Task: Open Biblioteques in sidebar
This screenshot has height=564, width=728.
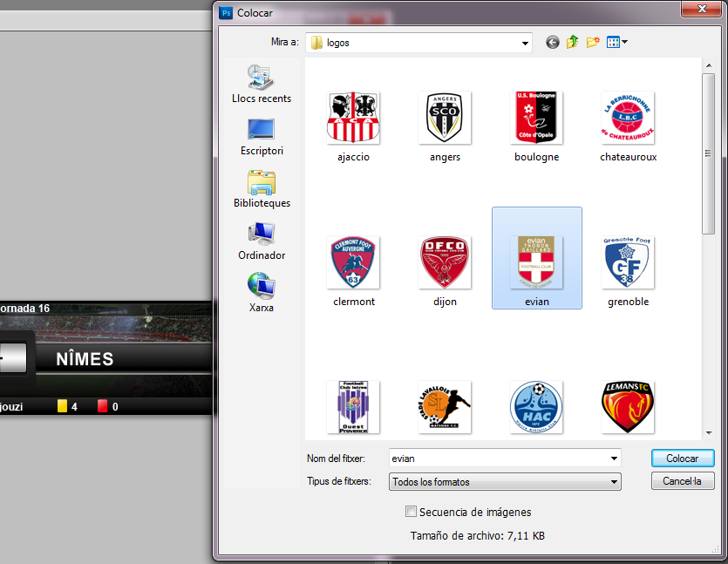Action: click(x=262, y=189)
